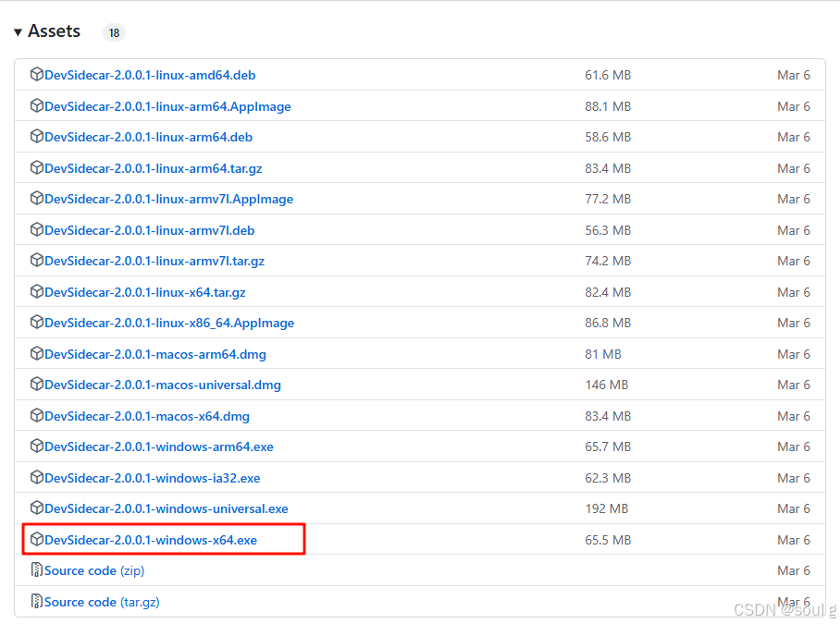Click the package icon beside linux-arm64.AppImage
The width and height of the screenshot is (840, 624).
click(x=36, y=106)
